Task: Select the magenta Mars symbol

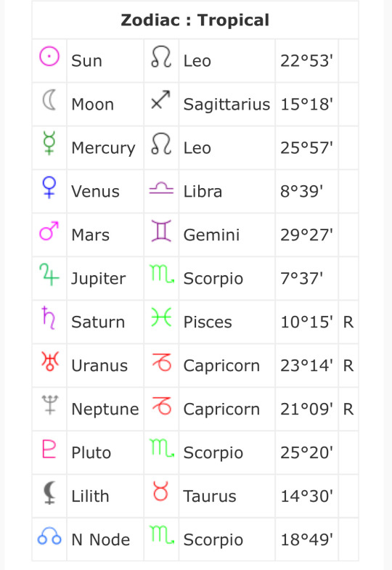Action: coord(49,231)
